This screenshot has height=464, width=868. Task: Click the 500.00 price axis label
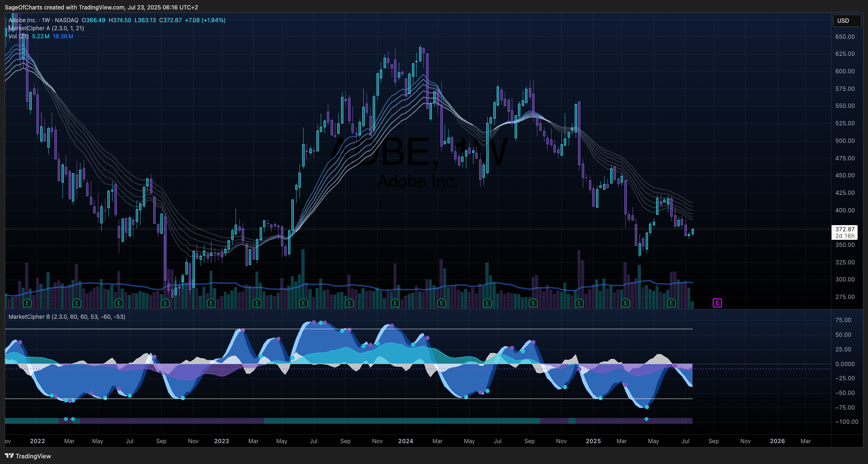pyautogui.click(x=845, y=141)
